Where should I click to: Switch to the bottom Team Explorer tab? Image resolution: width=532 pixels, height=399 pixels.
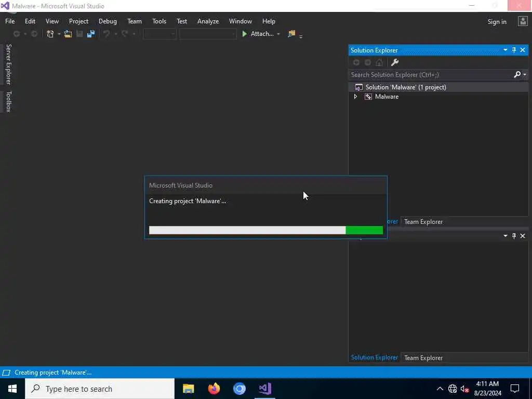click(423, 357)
